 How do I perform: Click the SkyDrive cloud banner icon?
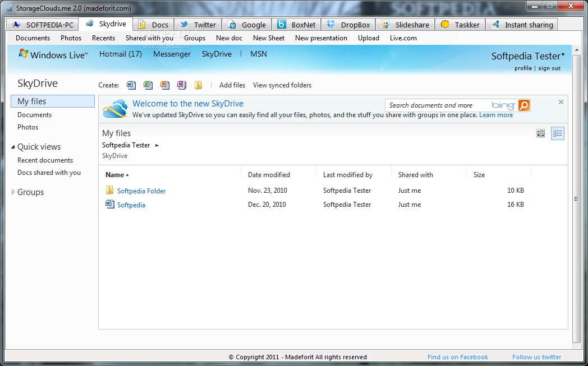[x=115, y=109]
